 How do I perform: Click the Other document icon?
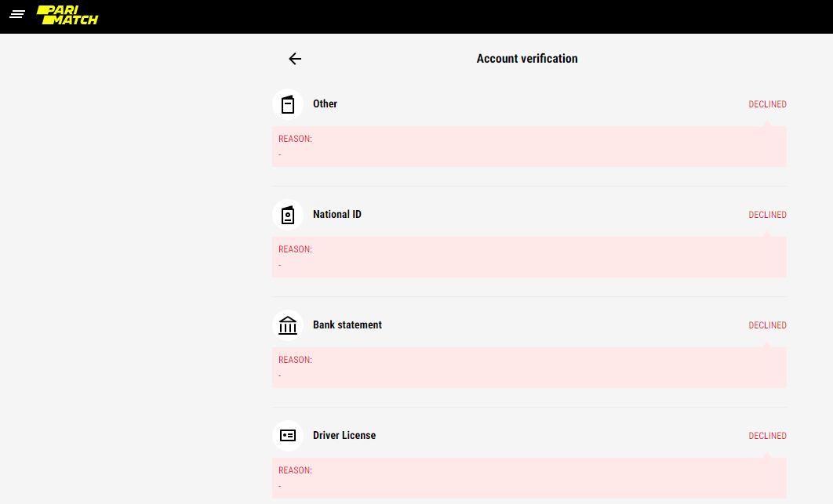click(x=288, y=104)
